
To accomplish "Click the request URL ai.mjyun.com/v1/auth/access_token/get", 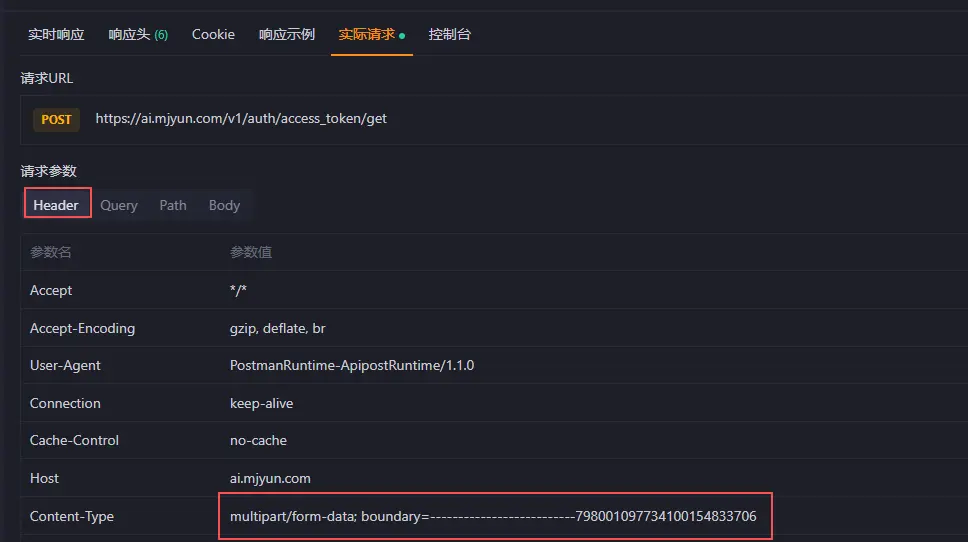I will [x=241, y=119].
